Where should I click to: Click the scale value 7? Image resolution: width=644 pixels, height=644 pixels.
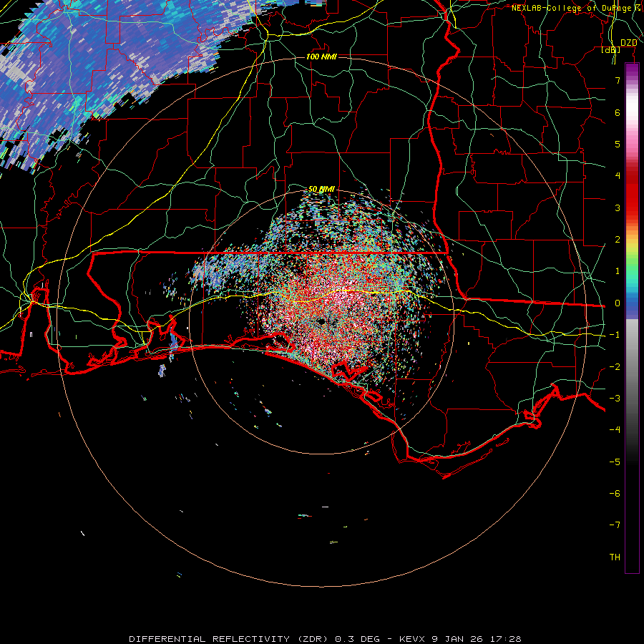[x=618, y=80]
